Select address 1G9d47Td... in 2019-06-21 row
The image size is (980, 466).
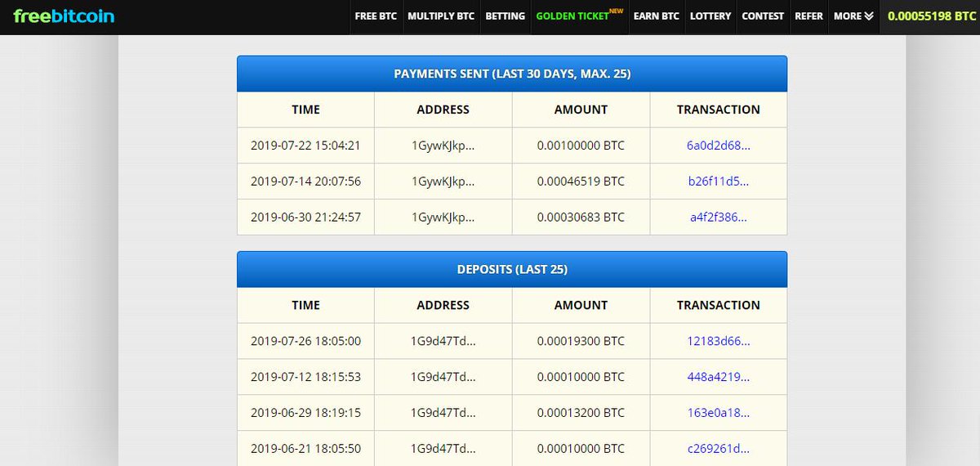coord(443,449)
